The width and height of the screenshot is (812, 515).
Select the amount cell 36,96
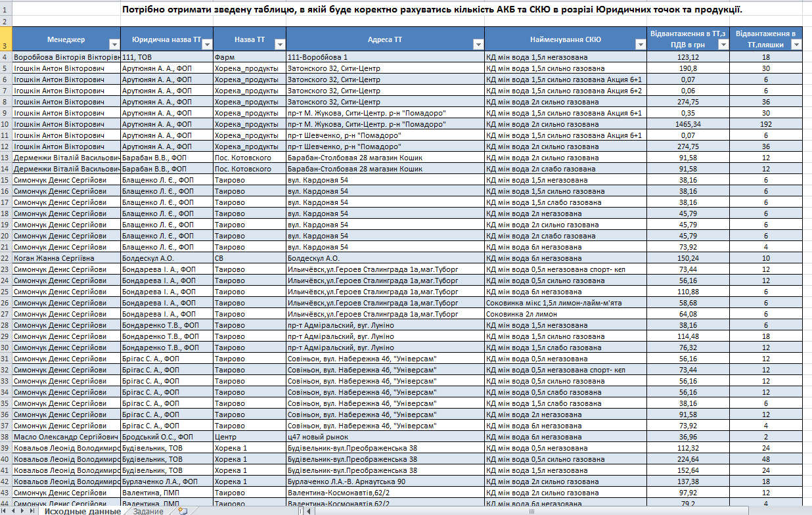(688, 437)
